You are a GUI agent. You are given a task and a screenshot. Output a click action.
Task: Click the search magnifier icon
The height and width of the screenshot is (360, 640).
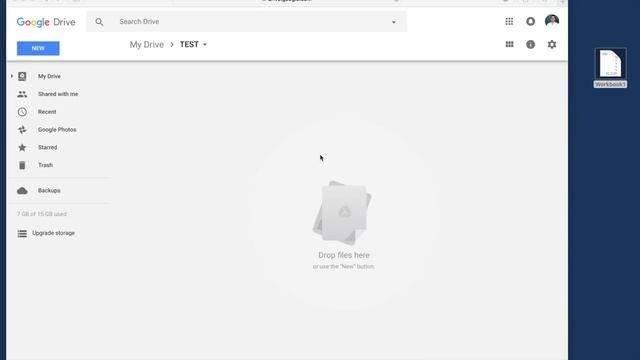[99, 22]
